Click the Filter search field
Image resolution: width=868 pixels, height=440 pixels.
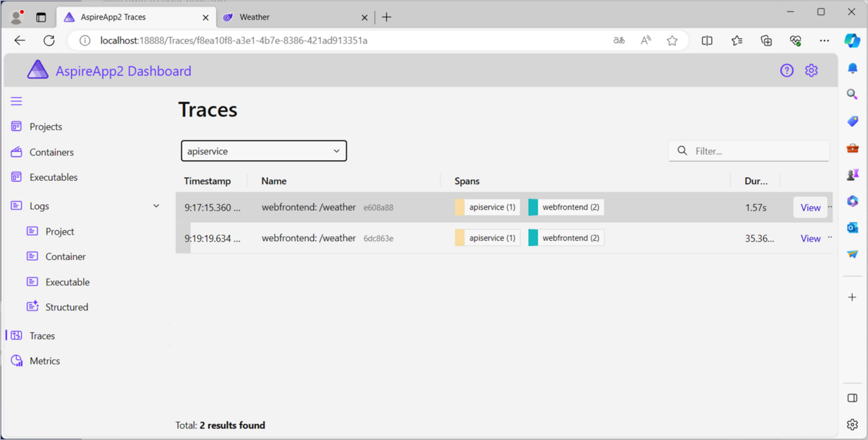point(749,151)
